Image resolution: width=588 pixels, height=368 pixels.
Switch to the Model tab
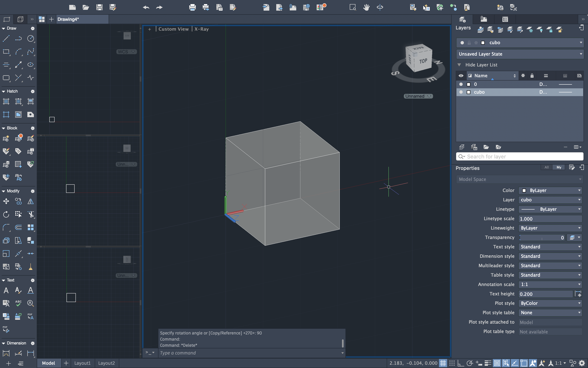point(49,363)
